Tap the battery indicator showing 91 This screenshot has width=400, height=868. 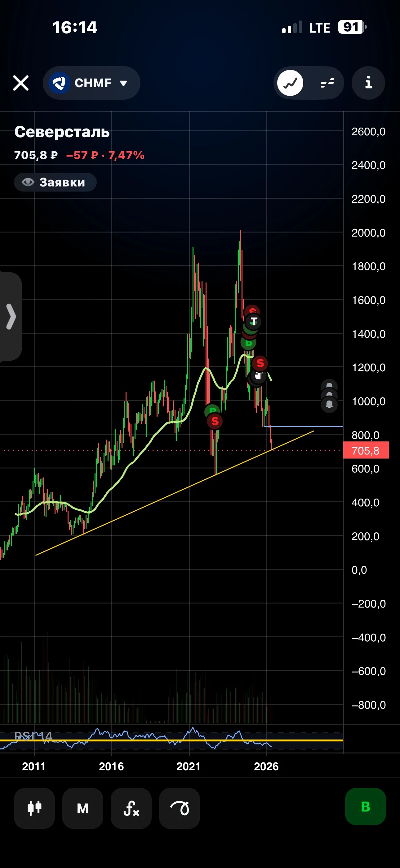tap(352, 27)
